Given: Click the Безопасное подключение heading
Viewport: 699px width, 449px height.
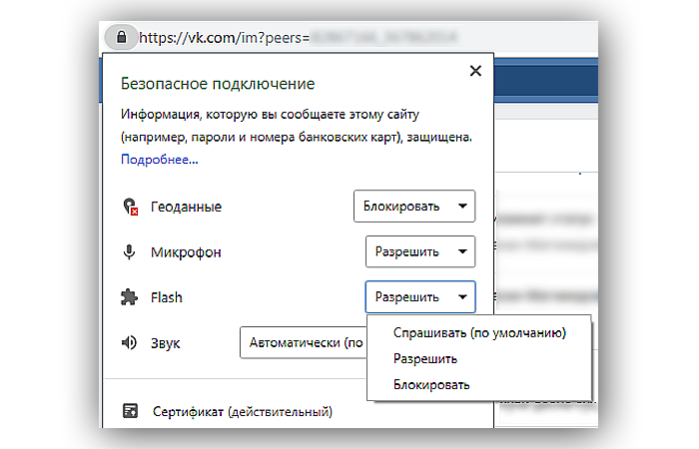Looking at the screenshot, I should tap(218, 84).
